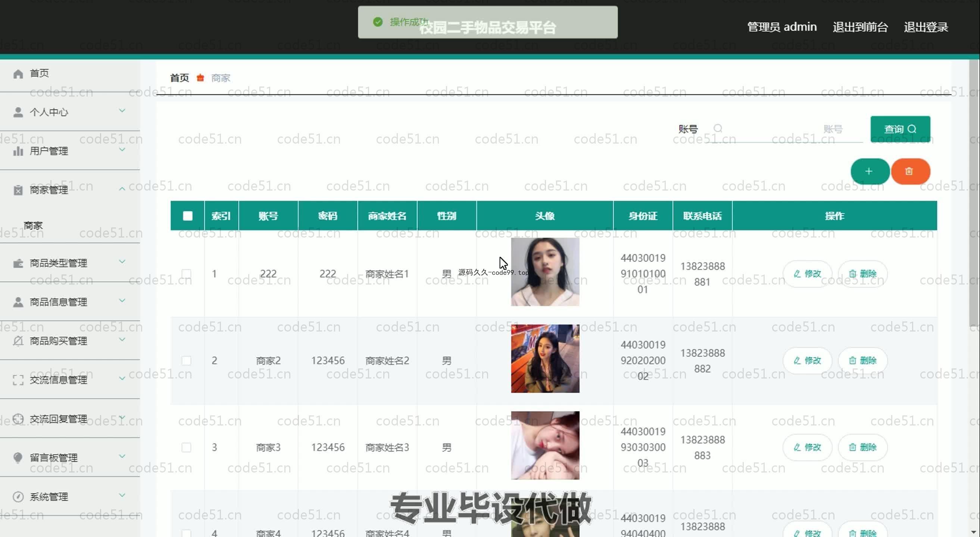Expand the 商品购买管理 chevron
The width and height of the screenshot is (980, 537).
pos(122,339)
